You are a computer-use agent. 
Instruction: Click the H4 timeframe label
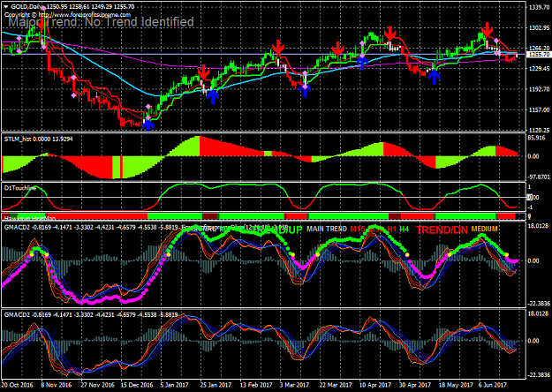405,229
